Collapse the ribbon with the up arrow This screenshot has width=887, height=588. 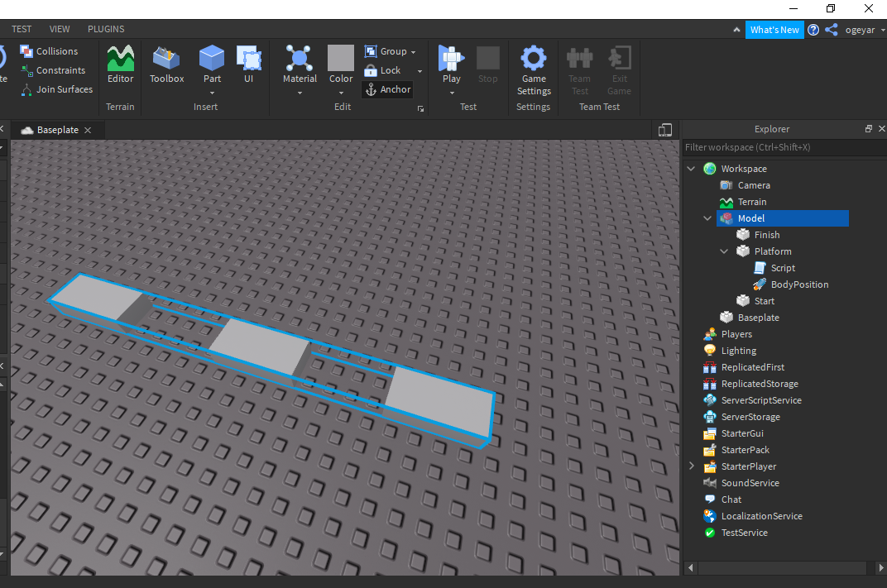pyautogui.click(x=736, y=30)
